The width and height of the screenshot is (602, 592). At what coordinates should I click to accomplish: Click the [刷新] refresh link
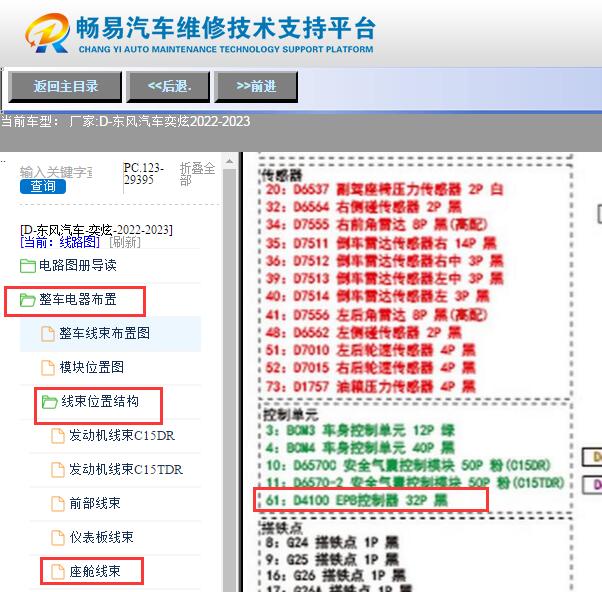click(x=125, y=242)
